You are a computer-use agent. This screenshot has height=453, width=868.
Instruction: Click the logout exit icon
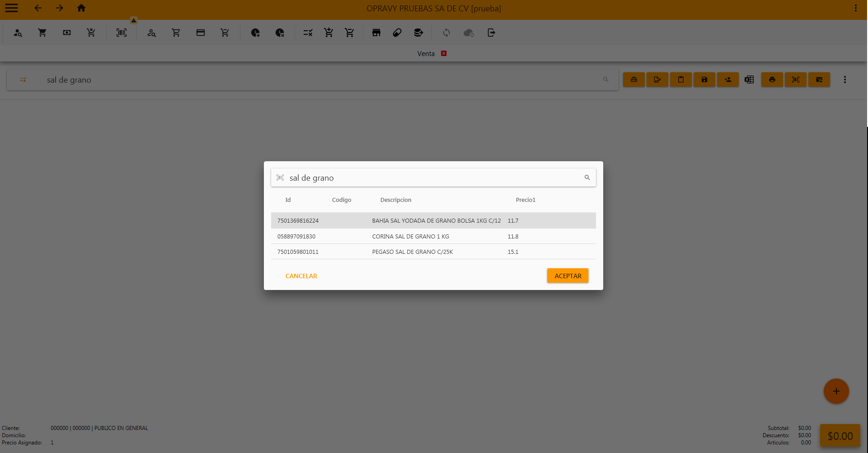click(492, 33)
